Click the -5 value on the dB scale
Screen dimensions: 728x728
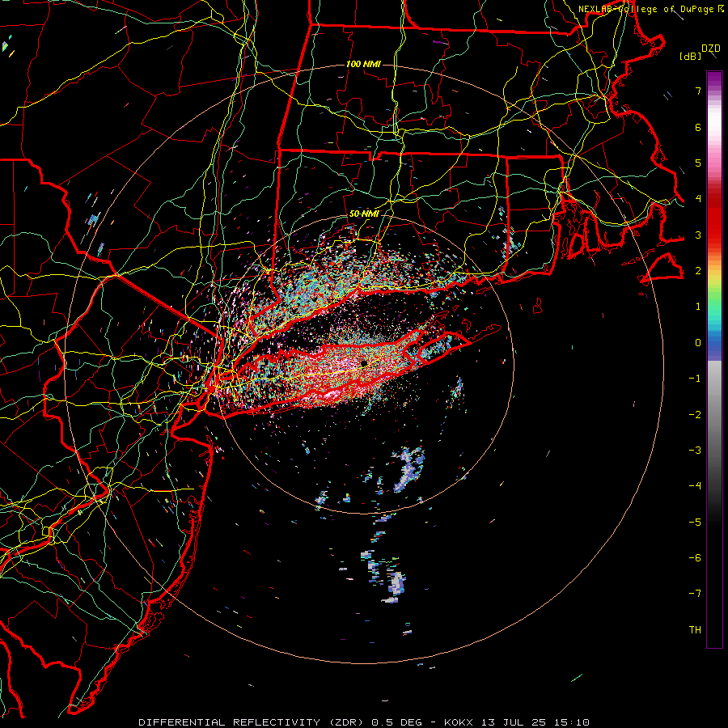[x=695, y=523]
